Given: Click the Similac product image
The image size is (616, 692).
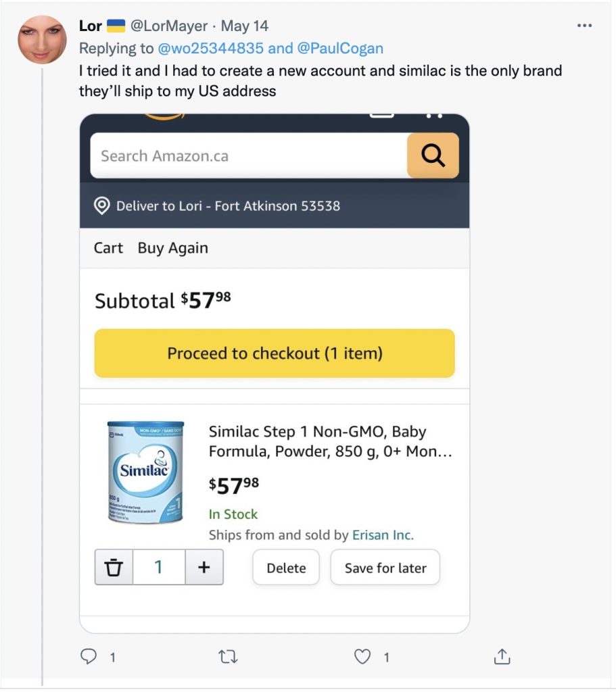Looking at the screenshot, I should pyautogui.click(x=145, y=472).
